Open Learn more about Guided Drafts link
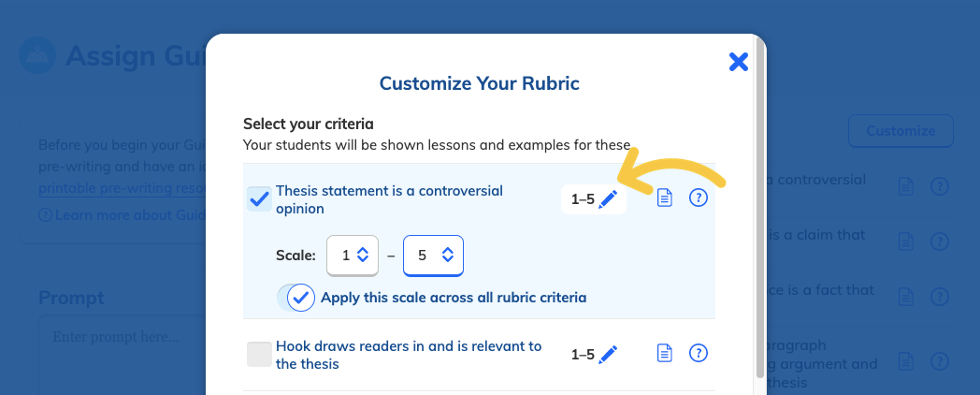 (x=122, y=215)
